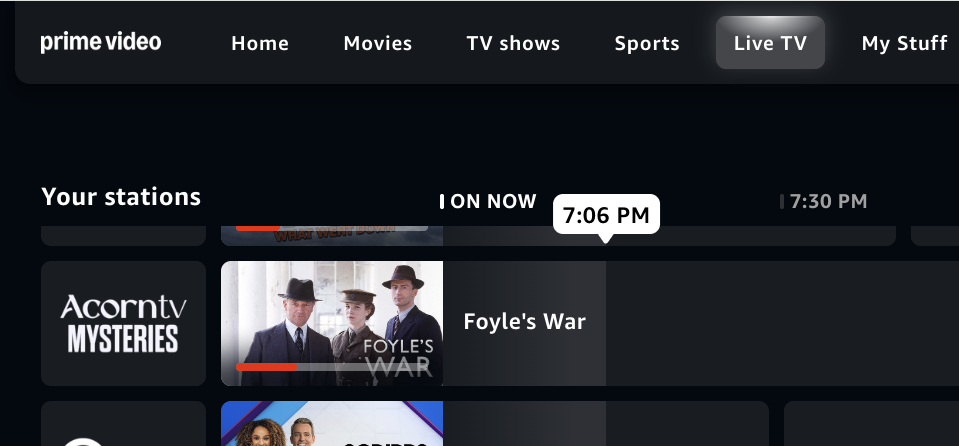Jump to the 7:30 PM time marker
959x446 pixels.
point(824,201)
